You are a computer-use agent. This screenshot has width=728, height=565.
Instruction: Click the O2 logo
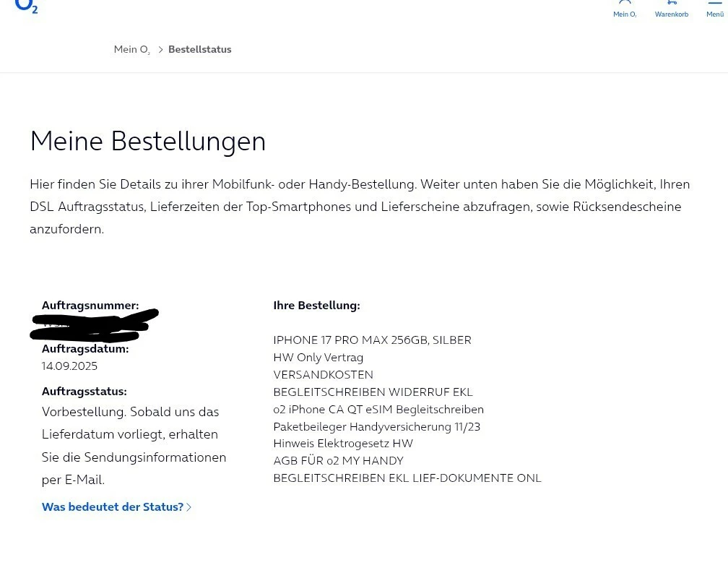[27, 6]
